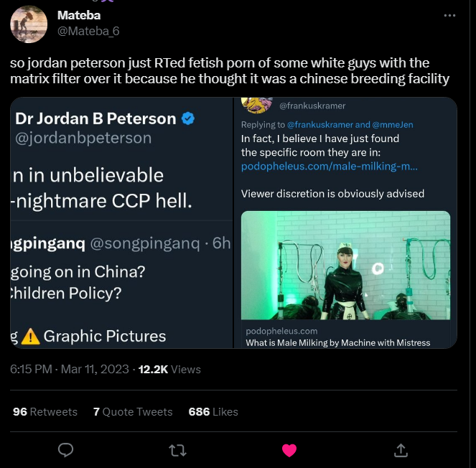476x468 pixels.
Task: View the 7 Quote Tweets list
Action: click(x=133, y=411)
